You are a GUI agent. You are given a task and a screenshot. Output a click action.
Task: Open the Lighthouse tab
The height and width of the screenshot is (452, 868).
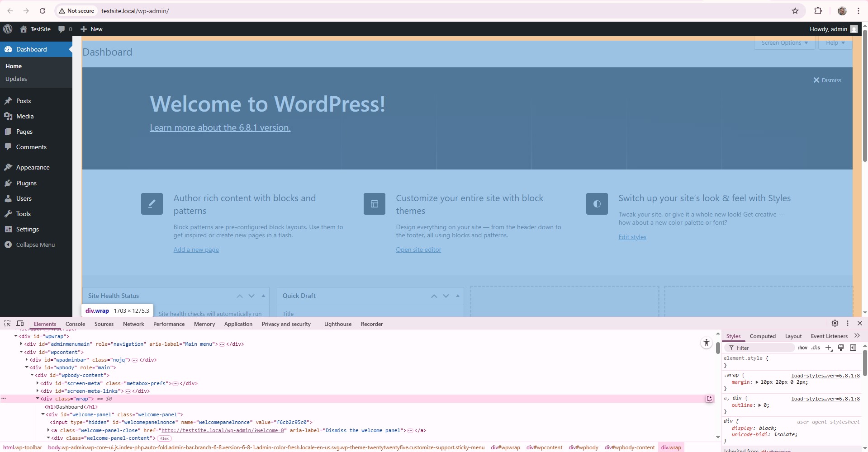click(337, 324)
